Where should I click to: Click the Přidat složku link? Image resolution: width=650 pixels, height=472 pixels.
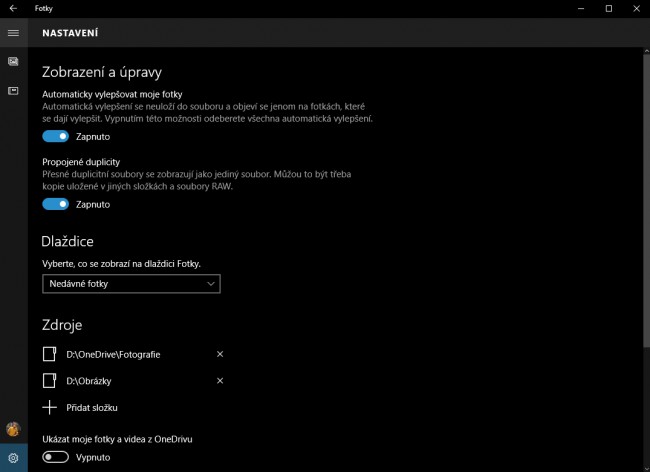point(92,408)
